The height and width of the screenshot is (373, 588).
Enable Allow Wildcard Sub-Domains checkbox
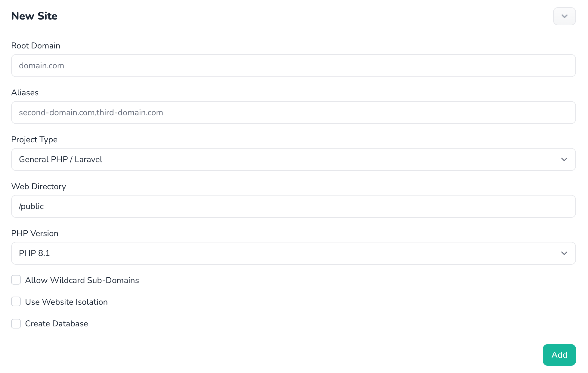[x=16, y=280]
